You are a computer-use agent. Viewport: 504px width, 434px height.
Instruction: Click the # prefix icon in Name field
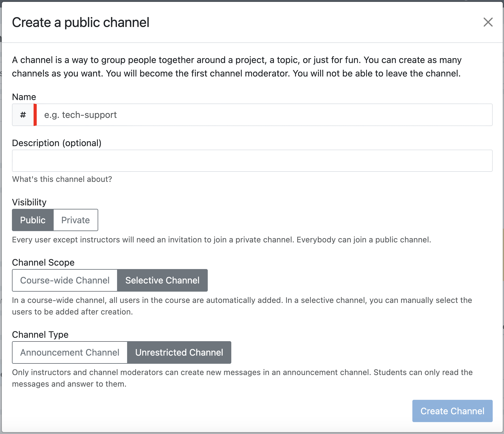[x=23, y=115]
